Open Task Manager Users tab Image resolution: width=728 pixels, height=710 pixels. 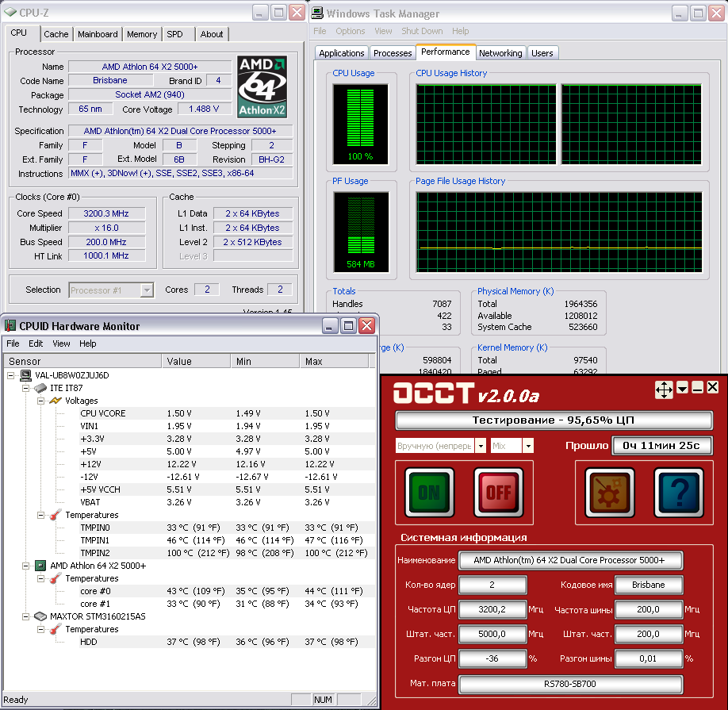[x=542, y=53]
